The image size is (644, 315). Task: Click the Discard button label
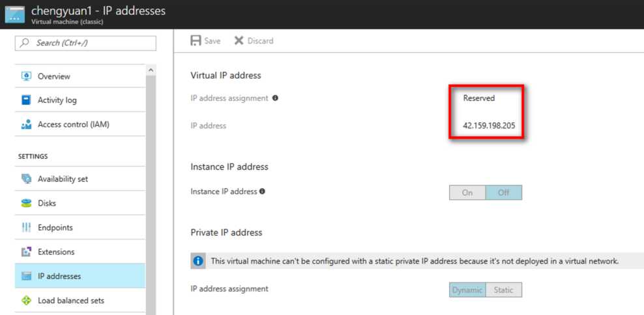[260, 41]
